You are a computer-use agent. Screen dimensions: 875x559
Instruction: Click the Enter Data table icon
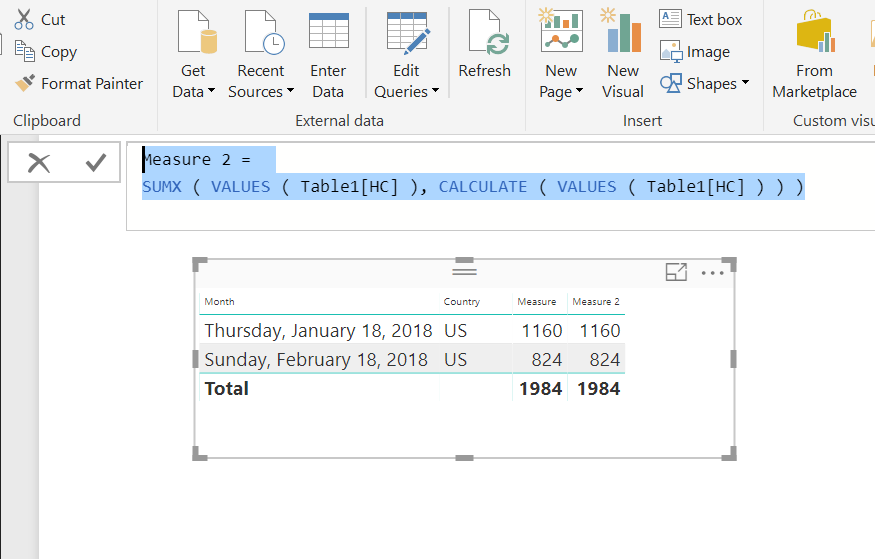[x=329, y=31]
